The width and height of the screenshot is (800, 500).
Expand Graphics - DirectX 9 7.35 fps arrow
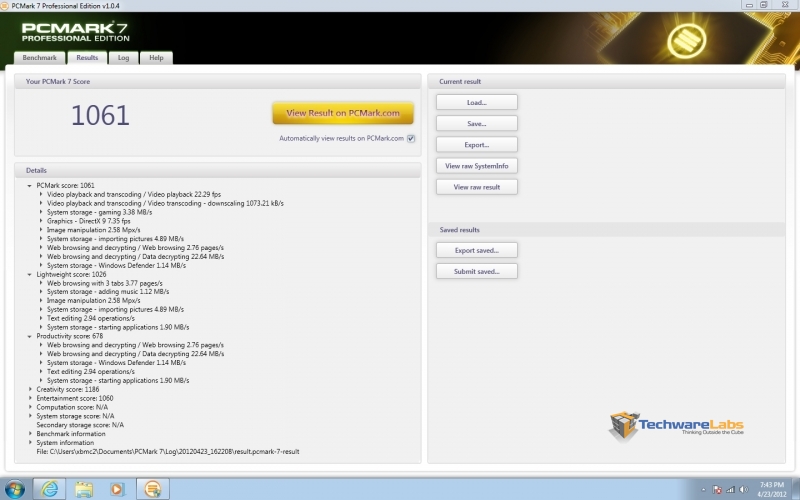click(x=41, y=221)
